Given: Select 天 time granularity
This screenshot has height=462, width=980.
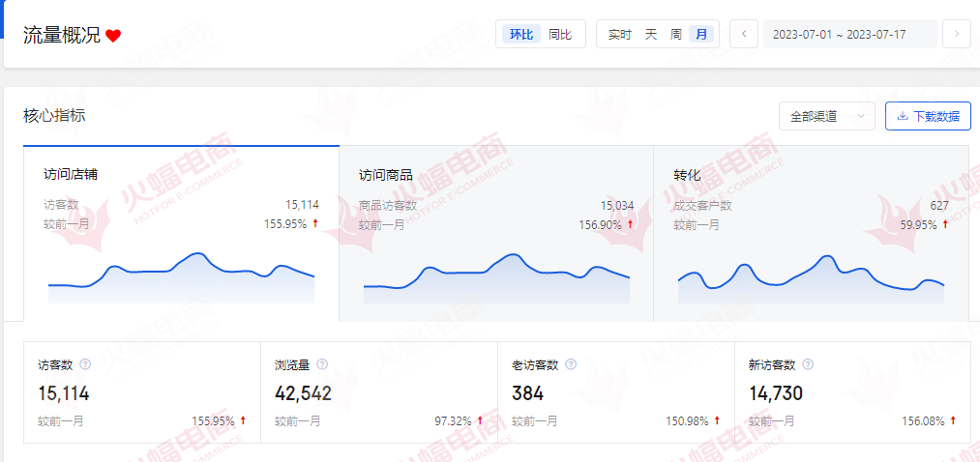Looking at the screenshot, I should (x=651, y=34).
